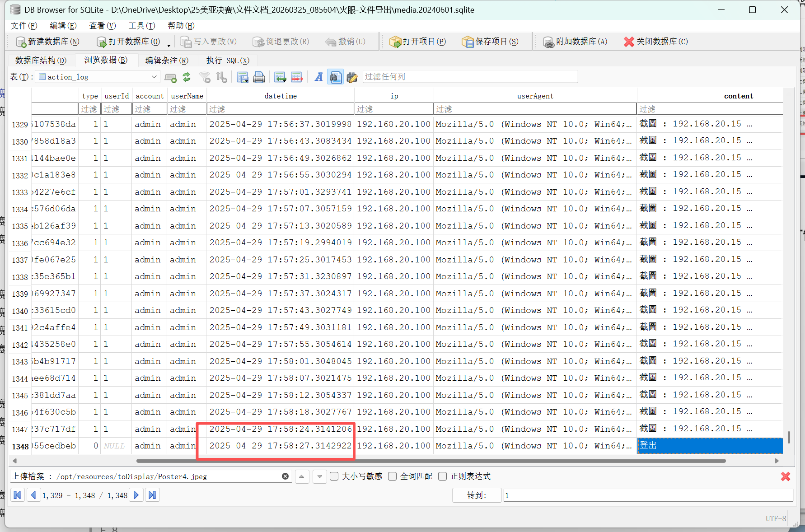Switch to the 浏览数据(B) tab

tap(106, 60)
